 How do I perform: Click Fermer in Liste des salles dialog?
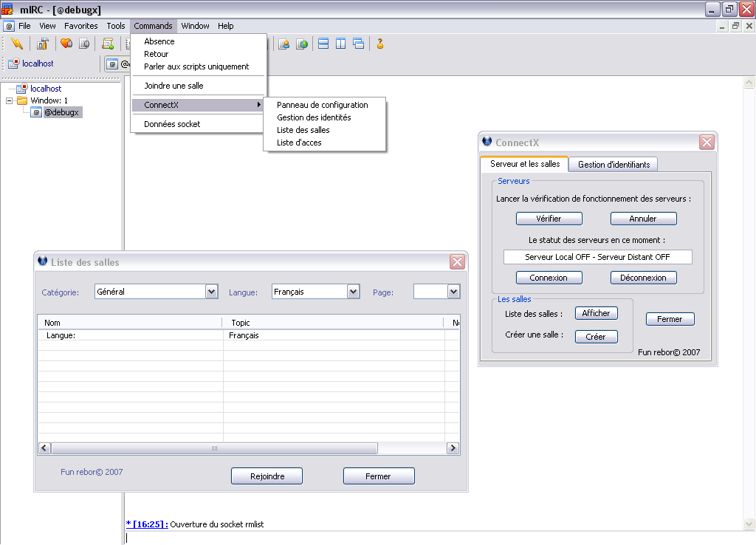tap(379, 476)
